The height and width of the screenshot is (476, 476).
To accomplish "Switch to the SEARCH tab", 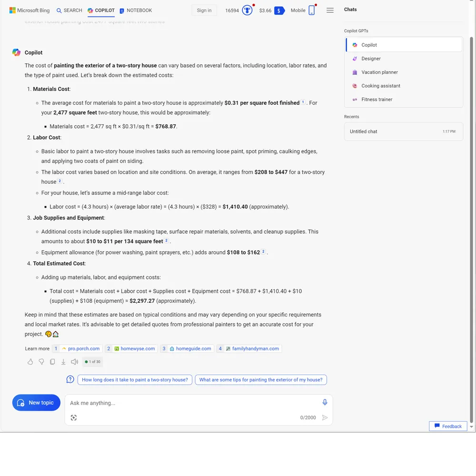I will click(x=69, y=10).
